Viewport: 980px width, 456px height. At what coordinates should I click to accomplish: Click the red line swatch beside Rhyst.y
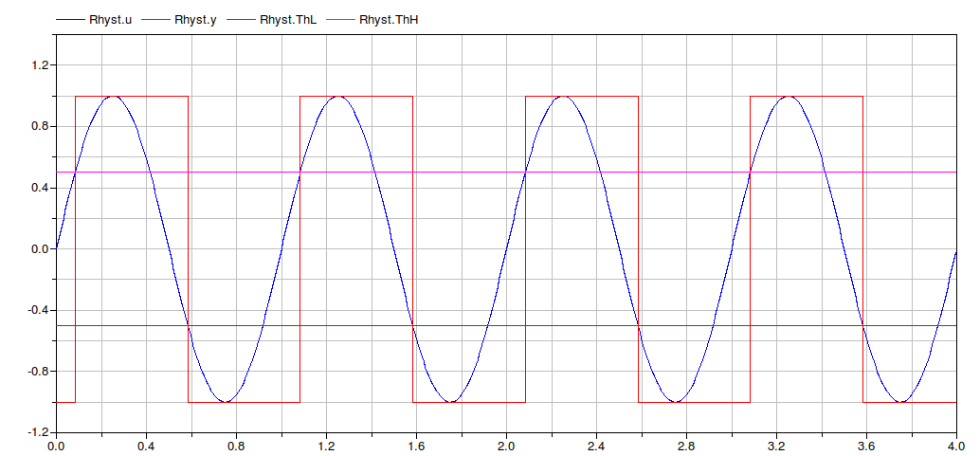pyautogui.click(x=155, y=18)
